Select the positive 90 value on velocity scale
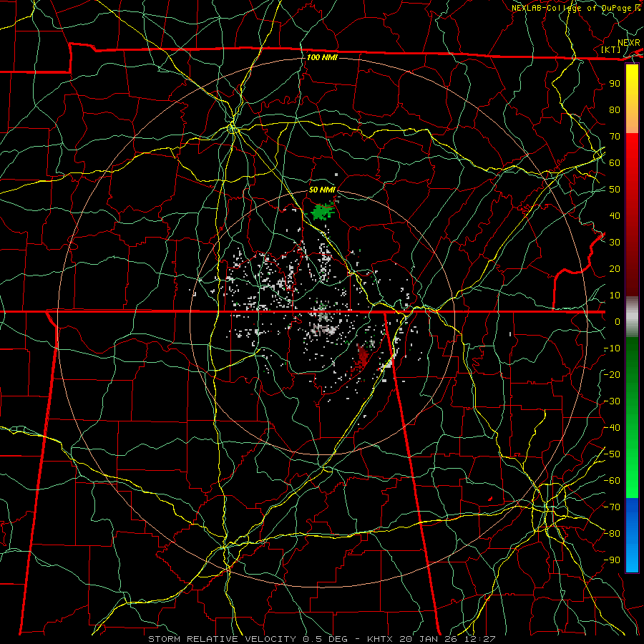 (615, 84)
